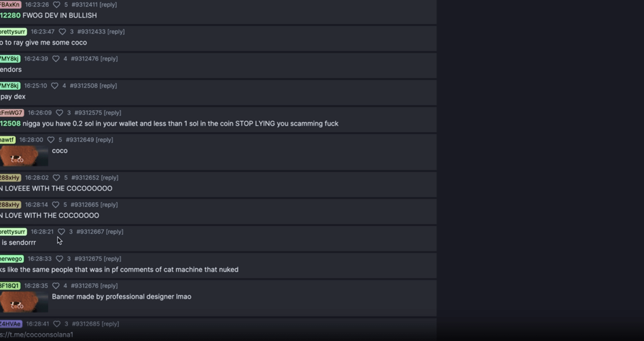The image size is (644, 341).
Task: Like the "pay dex" message
Action: [55, 86]
